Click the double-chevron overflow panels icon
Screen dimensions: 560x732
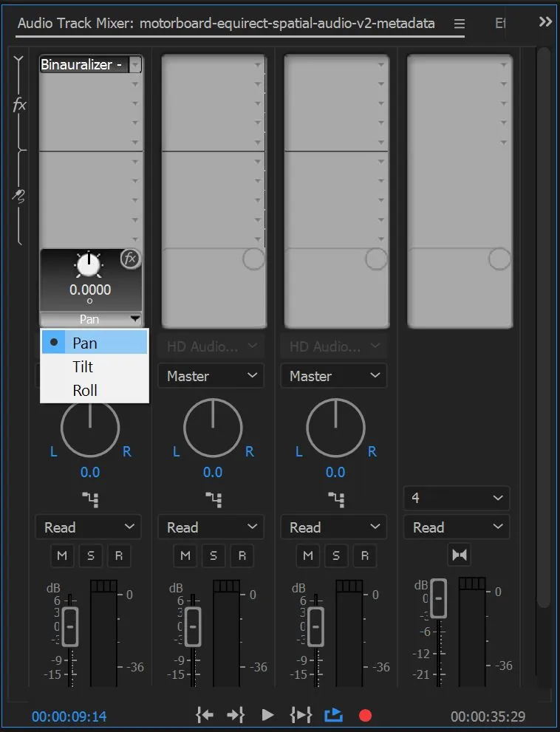545,21
